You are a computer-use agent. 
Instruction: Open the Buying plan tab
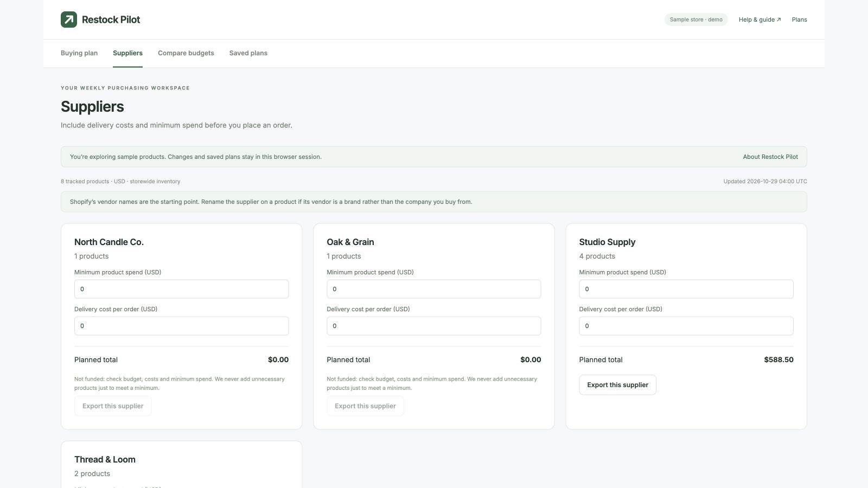79,53
